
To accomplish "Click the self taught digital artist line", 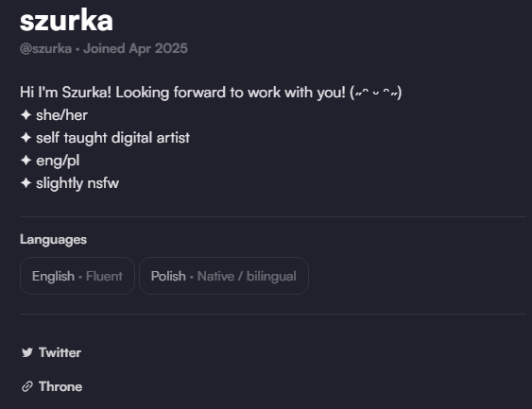I will coord(113,138).
